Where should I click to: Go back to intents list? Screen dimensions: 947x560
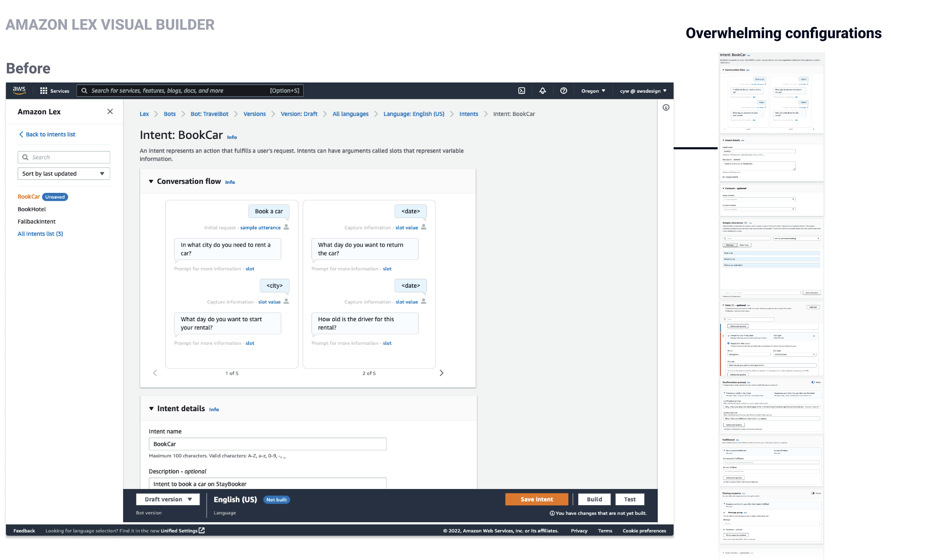[x=47, y=134]
